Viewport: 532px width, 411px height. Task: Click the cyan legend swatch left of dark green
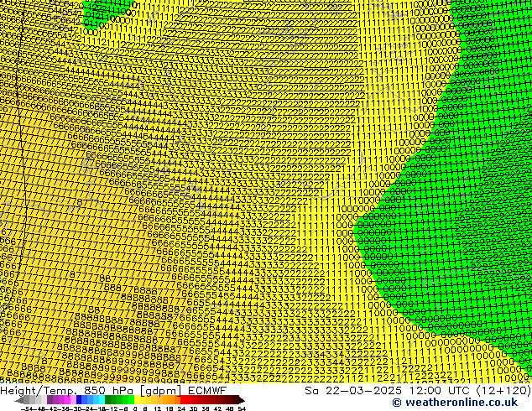click(102, 399)
